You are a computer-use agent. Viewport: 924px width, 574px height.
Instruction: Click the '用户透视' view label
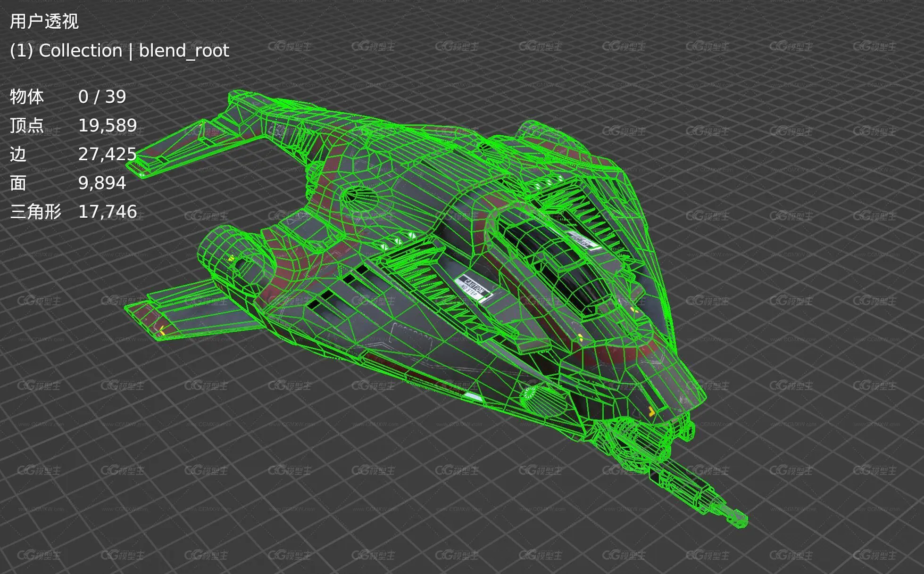(44, 22)
